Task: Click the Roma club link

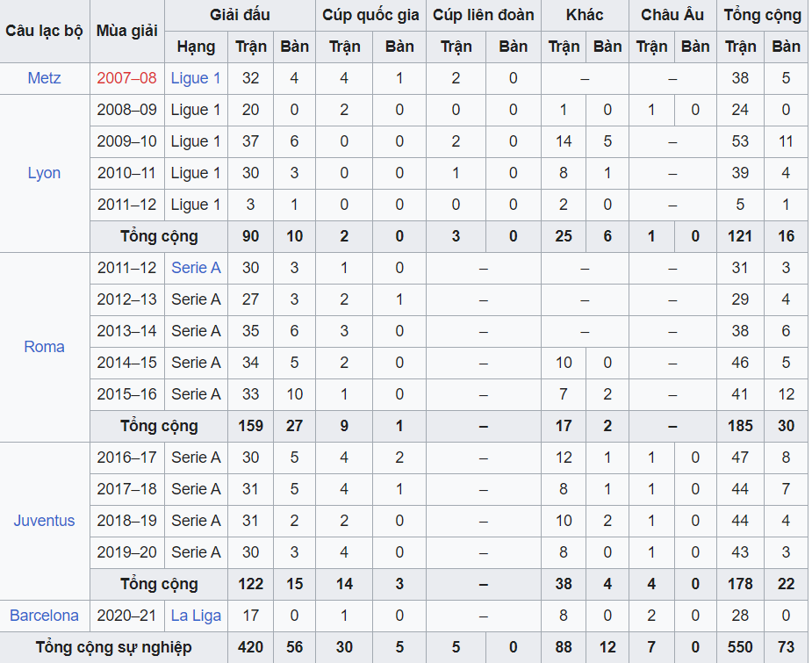Action: 44,347
